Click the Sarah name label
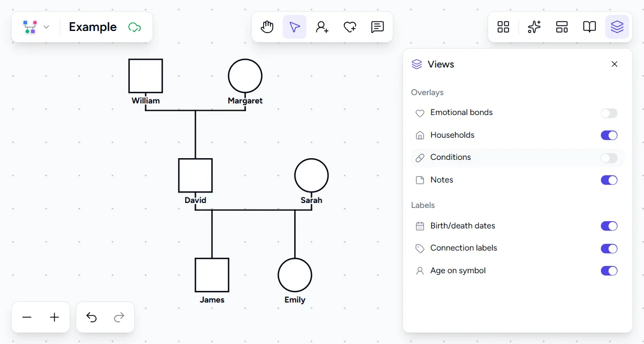 pyautogui.click(x=311, y=201)
